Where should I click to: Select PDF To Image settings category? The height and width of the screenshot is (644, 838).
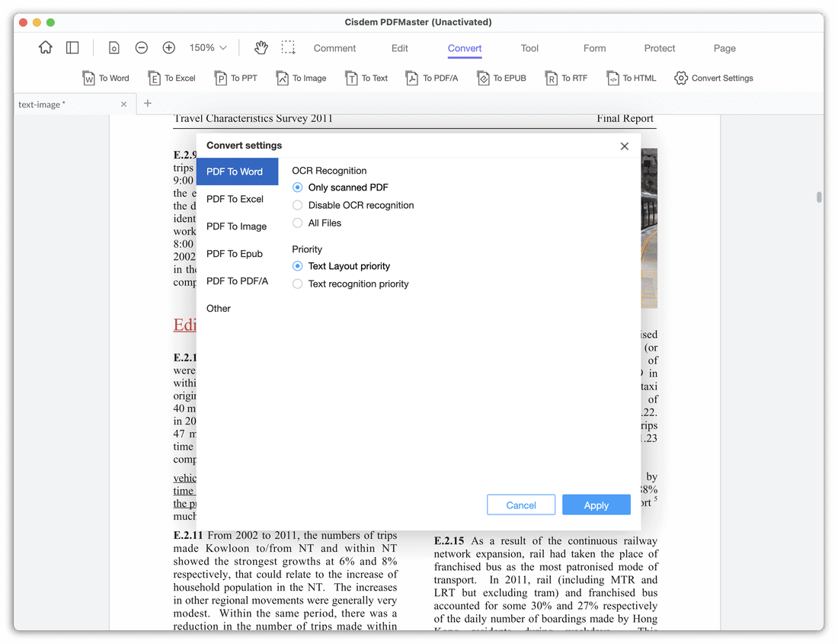237,226
